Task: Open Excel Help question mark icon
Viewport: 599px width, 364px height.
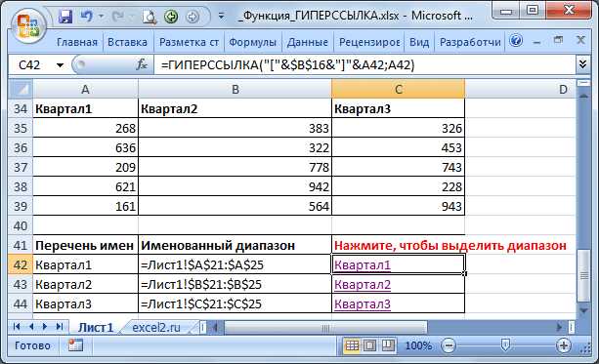Action: click(516, 40)
